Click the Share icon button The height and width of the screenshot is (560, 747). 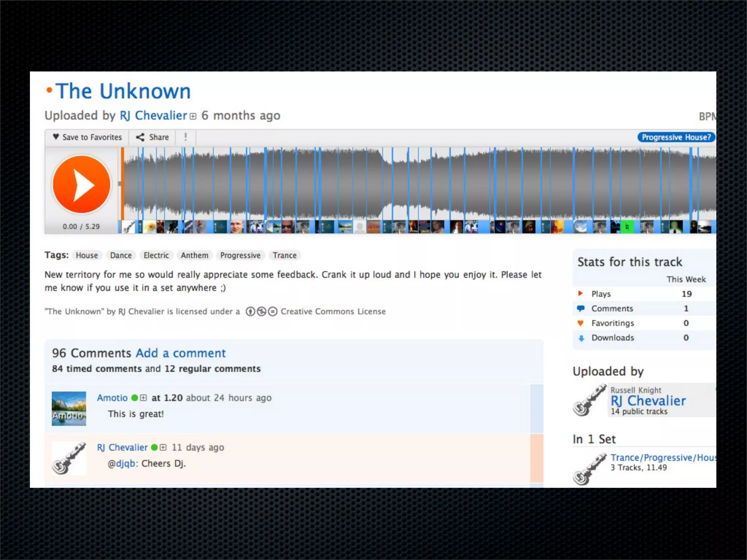(152, 137)
